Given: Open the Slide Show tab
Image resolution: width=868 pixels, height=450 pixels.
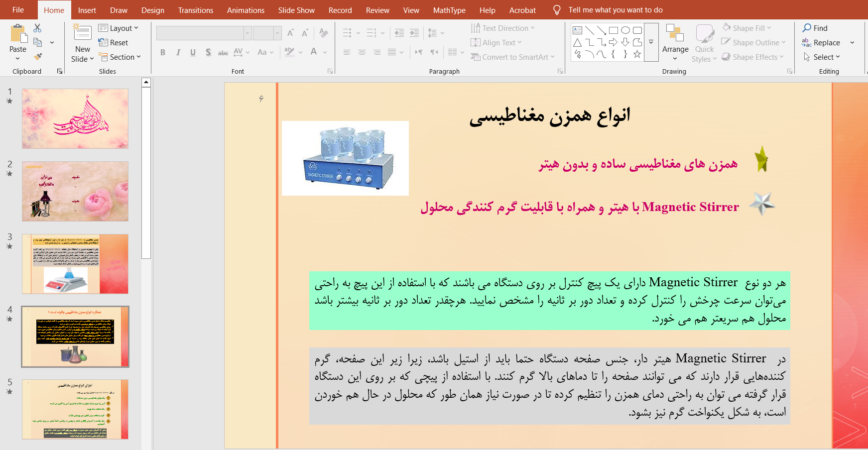Looking at the screenshot, I should pos(296,10).
